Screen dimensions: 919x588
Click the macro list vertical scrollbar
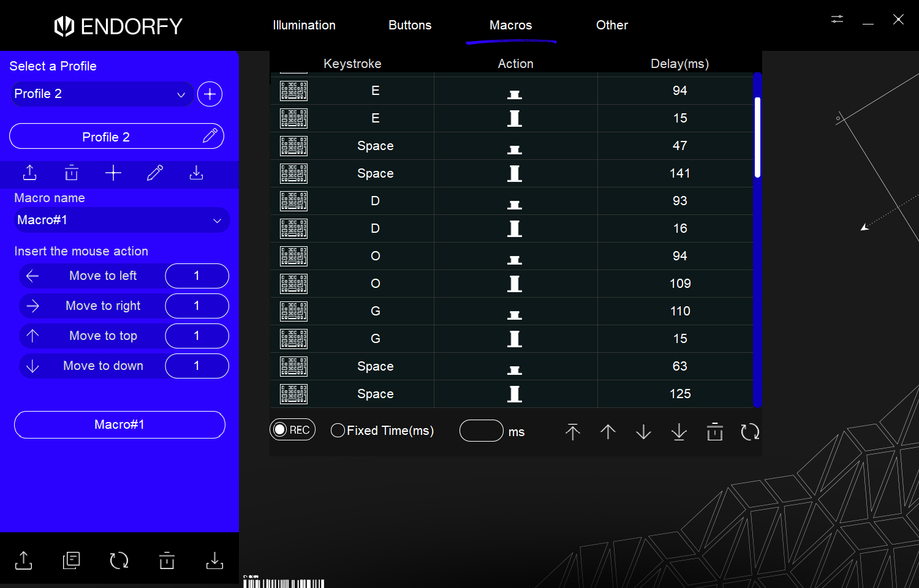click(x=757, y=137)
